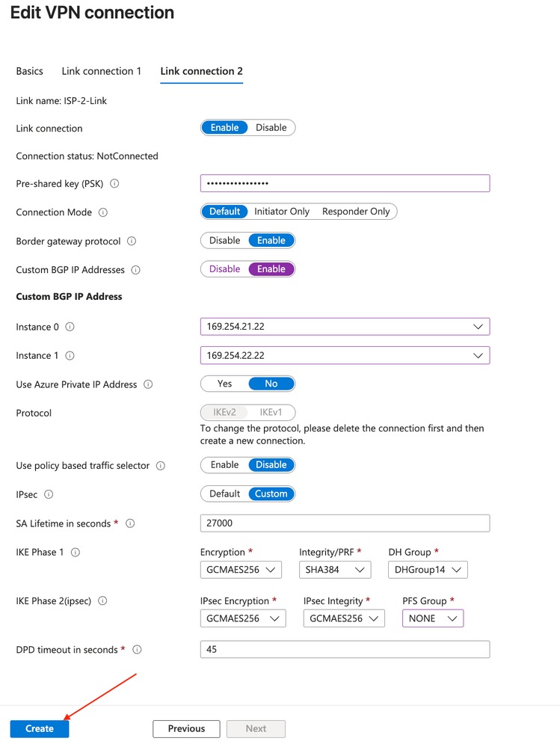The width and height of the screenshot is (560, 747).
Task: Open Connection Mode info tooltip icon
Action: 103,212
